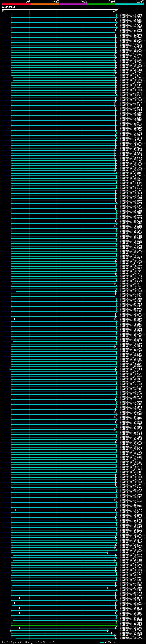Screen dimensions: 146x644
Task: Select the green ~80% identity legend segment
Action: click(101, 4)
